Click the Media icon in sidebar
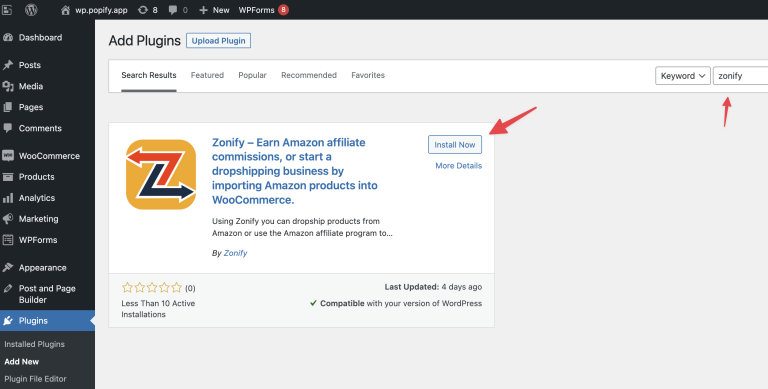Image resolution: width=768 pixels, height=389 pixels. click(8, 86)
